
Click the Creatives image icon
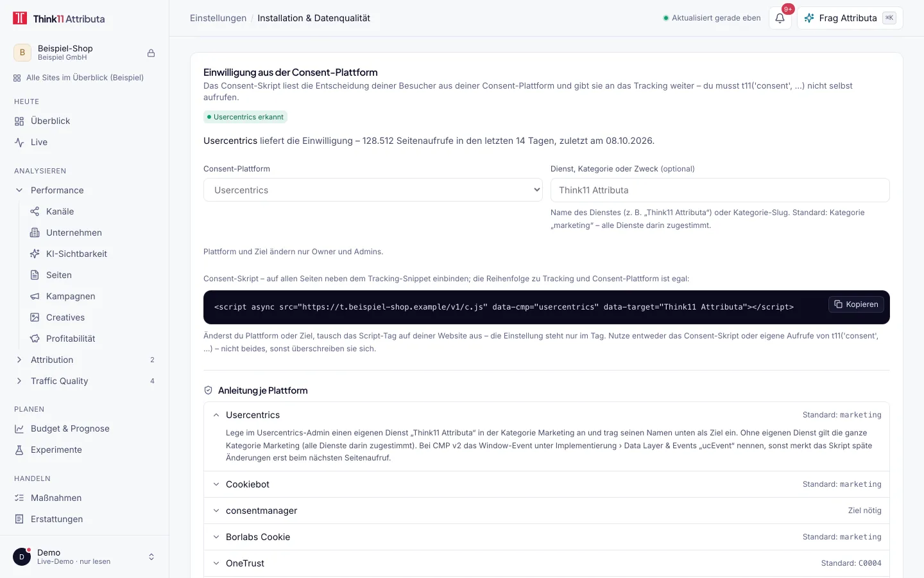[35, 317]
